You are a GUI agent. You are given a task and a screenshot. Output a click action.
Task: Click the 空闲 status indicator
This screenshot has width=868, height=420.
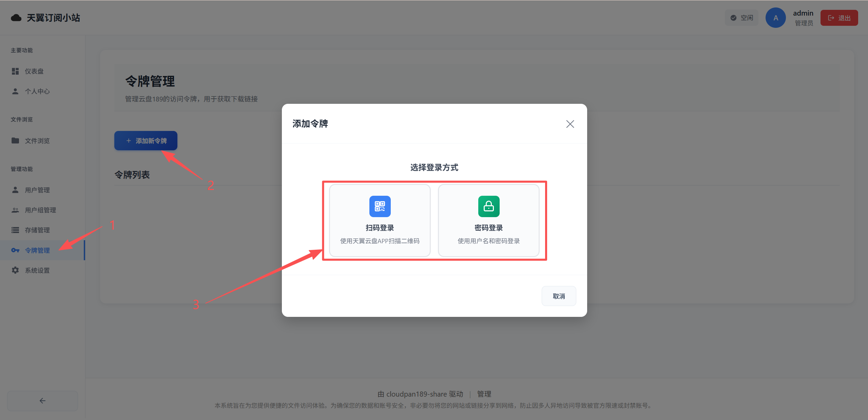coord(742,18)
